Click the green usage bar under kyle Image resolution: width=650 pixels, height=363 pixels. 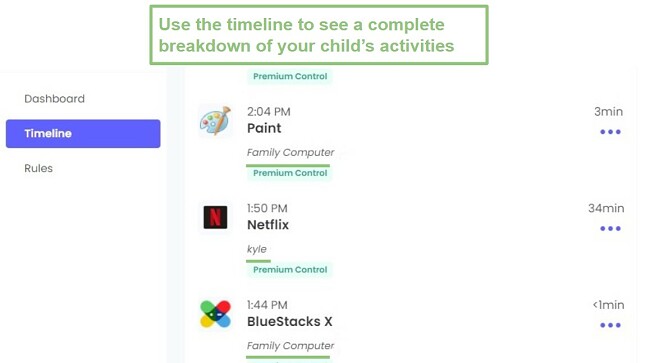(258, 261)
